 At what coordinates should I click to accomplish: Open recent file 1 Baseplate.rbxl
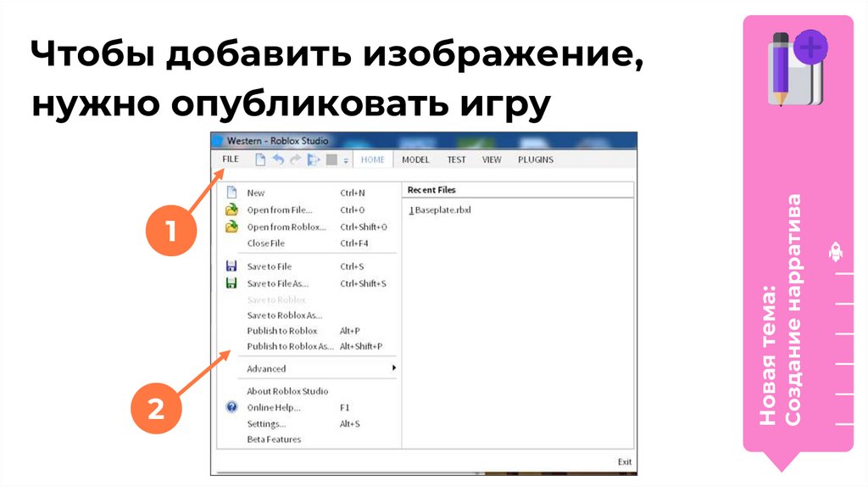(x=440, y=210)
